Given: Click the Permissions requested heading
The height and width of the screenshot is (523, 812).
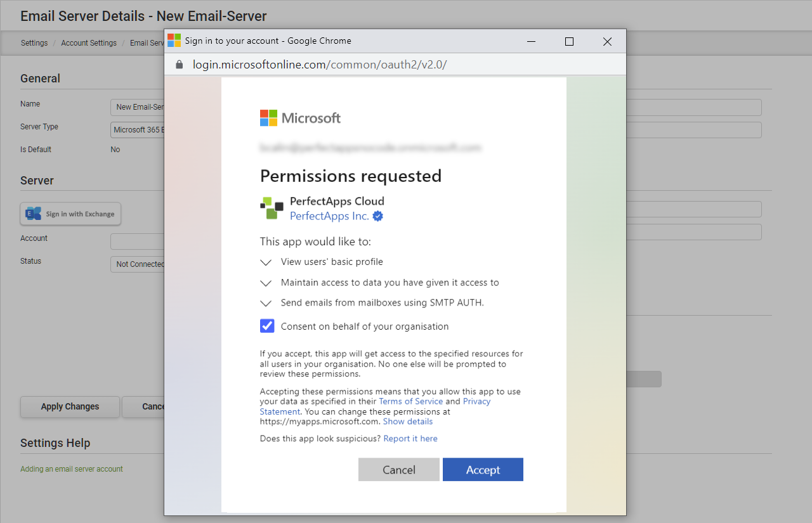Looking at the screenshot, I should tap(351, 176).
